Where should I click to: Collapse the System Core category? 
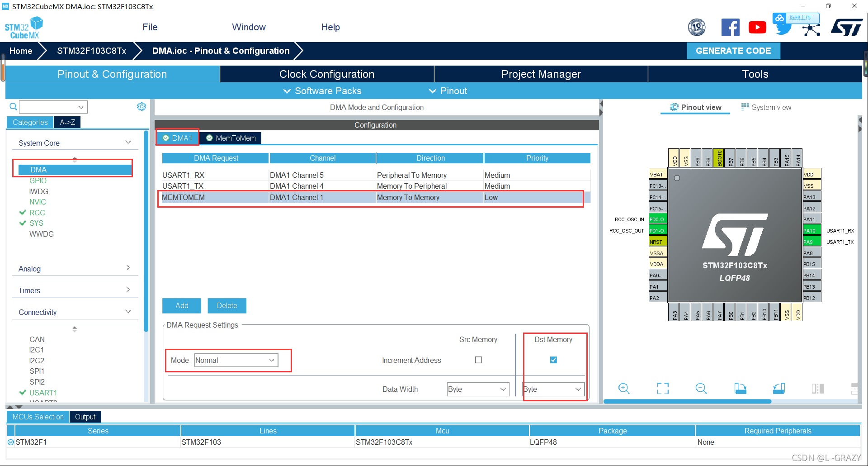(128, 142)
